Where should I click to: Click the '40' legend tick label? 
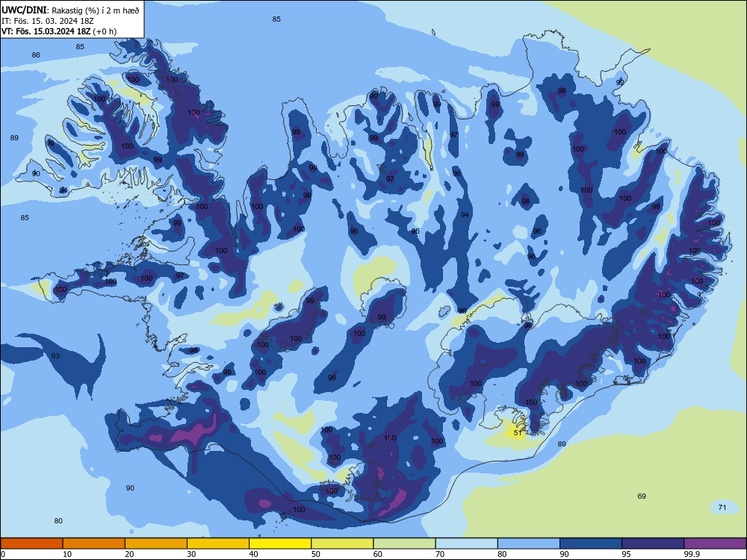pyautogui.click(x=253, y=554)
